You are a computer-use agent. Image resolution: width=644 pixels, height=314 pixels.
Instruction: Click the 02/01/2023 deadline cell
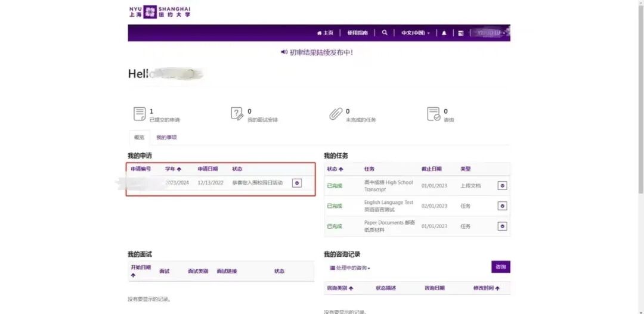(x=434, y=206)
